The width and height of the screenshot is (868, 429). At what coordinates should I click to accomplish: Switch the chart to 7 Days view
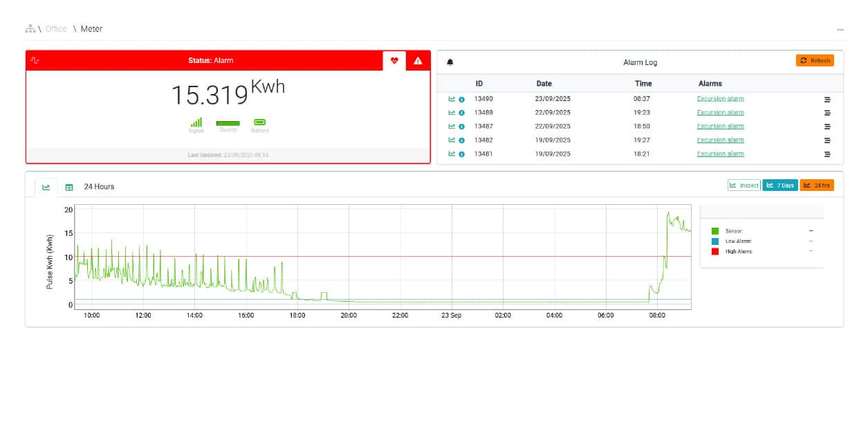coord(780,185)
